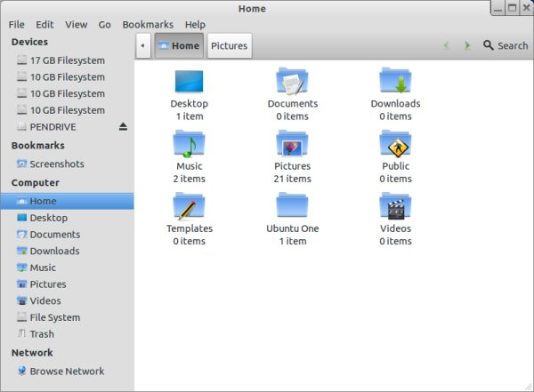Open the Public folder icon

point(395,144)
